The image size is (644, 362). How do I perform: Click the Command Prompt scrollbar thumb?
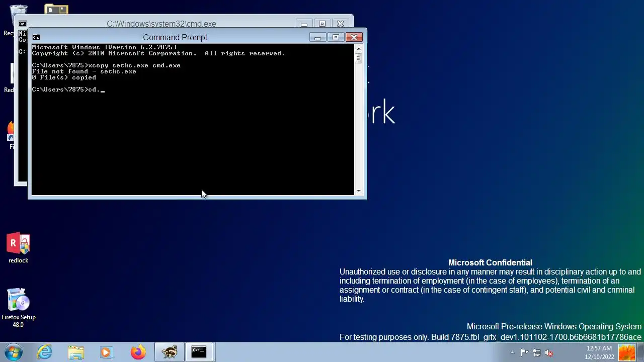358,58
